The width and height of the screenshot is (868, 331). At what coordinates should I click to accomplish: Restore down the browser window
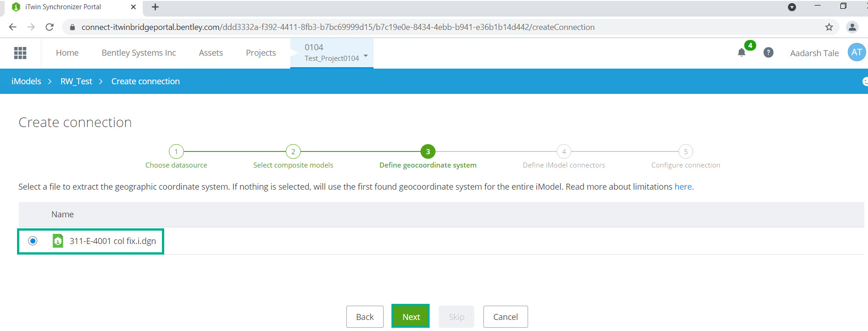tap(843, 6)
